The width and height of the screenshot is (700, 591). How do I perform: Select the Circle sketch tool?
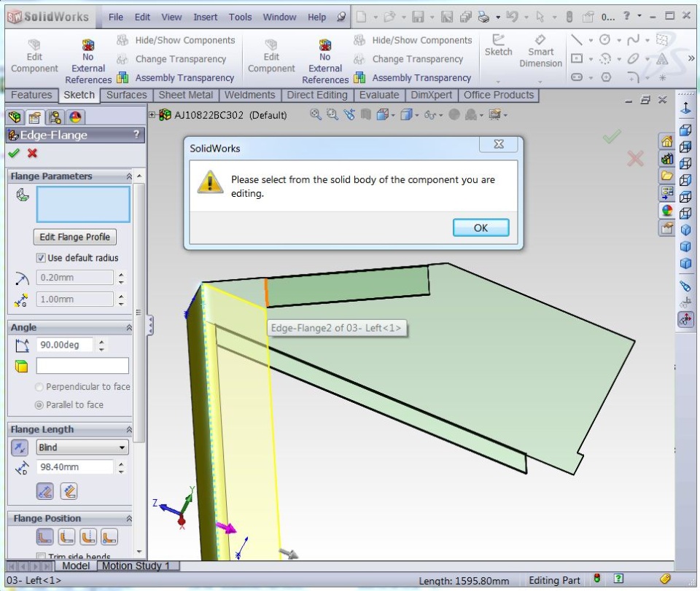[605, 40]
